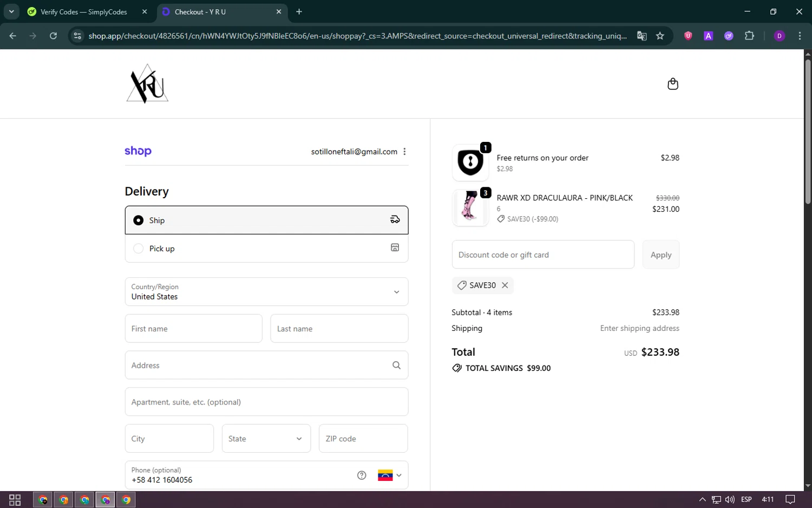This screenshot has width=812, height=508.
Task: Go back to the previous page
Action: 13,36
